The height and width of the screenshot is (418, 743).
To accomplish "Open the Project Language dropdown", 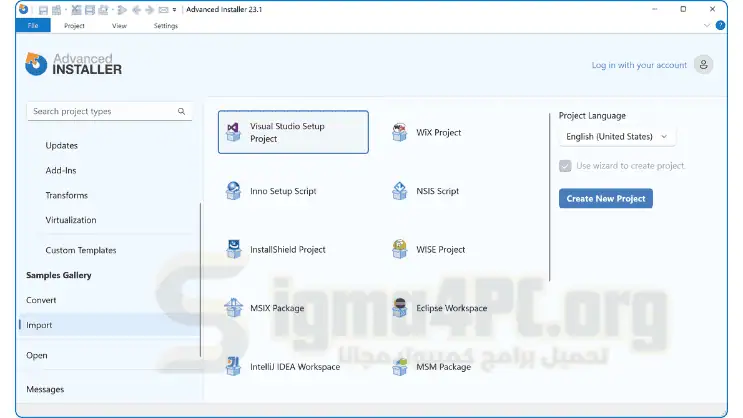I will pos(616,136).
